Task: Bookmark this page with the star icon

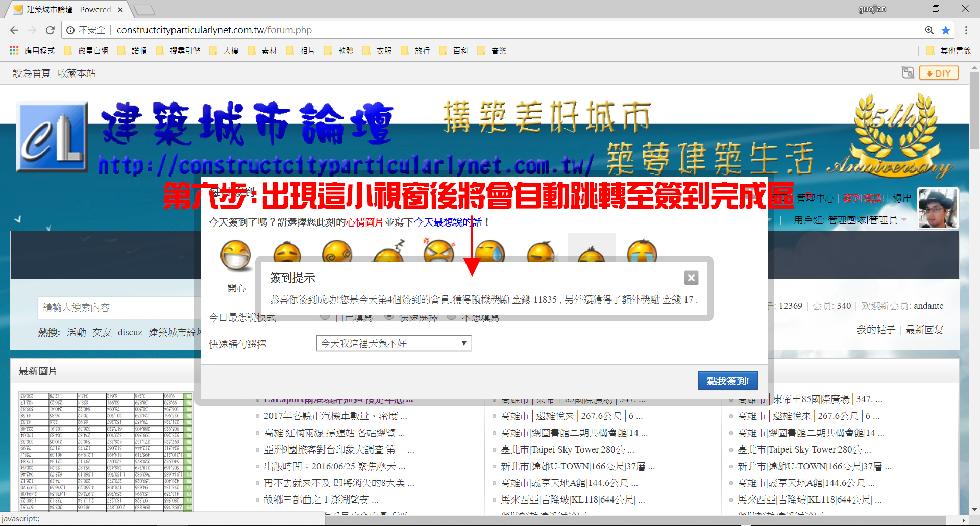Action: (946, 30)
